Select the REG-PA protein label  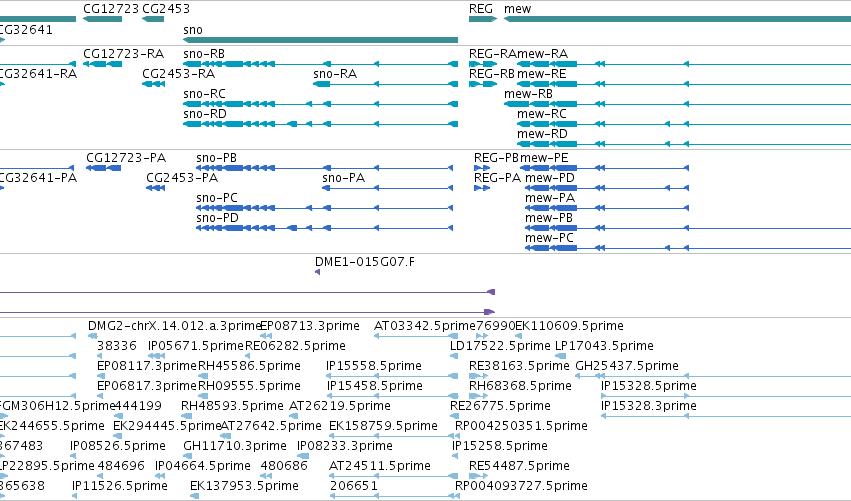tap(497, 178)
